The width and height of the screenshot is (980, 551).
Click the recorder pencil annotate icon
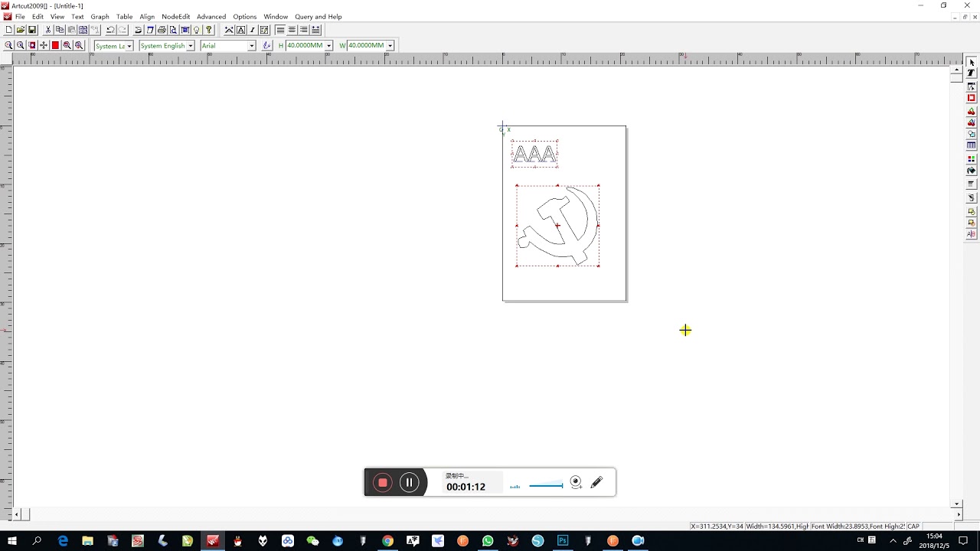pyautogui.click(x=596, y=482)
